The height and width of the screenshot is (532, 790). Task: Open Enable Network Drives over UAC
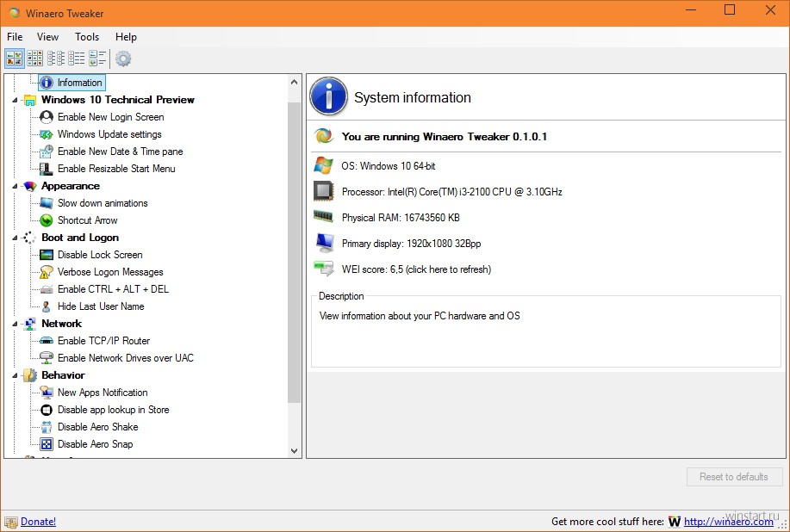pos(126,358)
